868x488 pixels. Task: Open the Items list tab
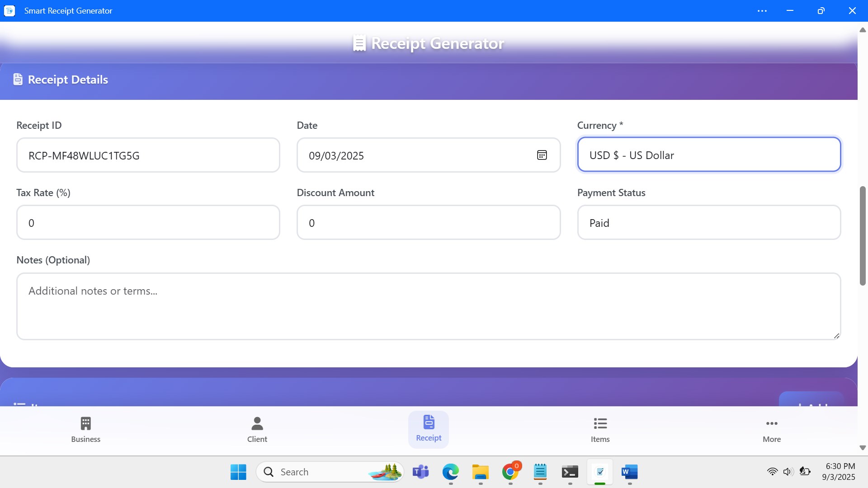[x=600, y=429]
